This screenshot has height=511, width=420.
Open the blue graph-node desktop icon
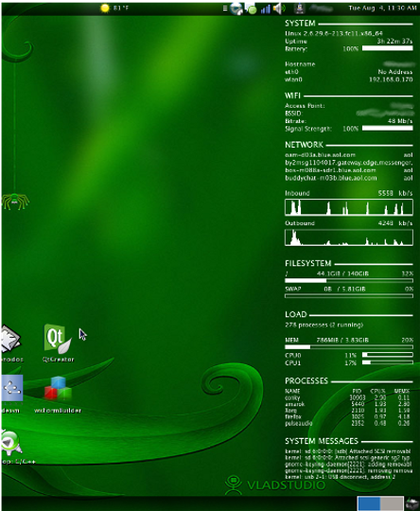12,388
